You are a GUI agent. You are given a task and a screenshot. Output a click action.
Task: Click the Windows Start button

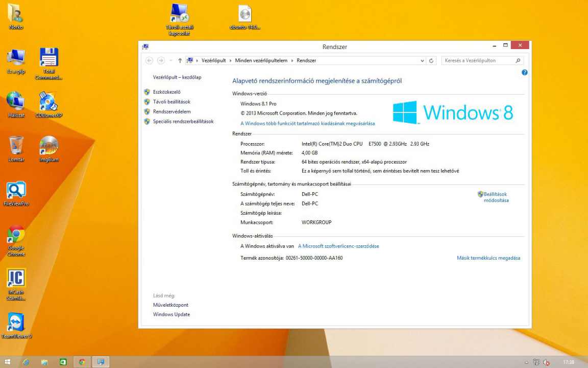[8, 362]
